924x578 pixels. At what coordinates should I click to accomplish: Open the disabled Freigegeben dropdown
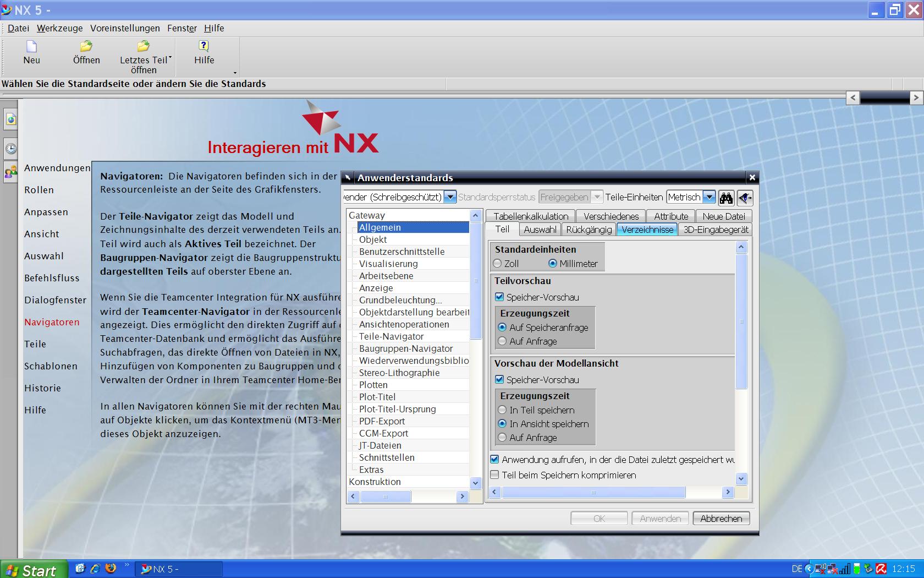click(597, 197)
